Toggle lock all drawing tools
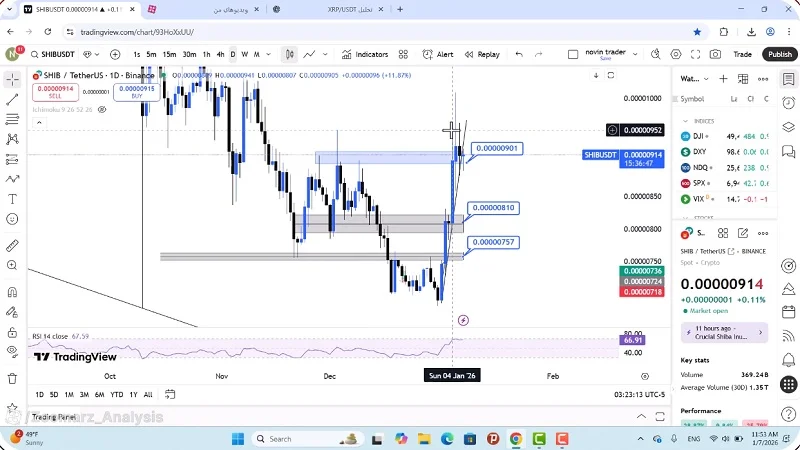 click(12, 329)
